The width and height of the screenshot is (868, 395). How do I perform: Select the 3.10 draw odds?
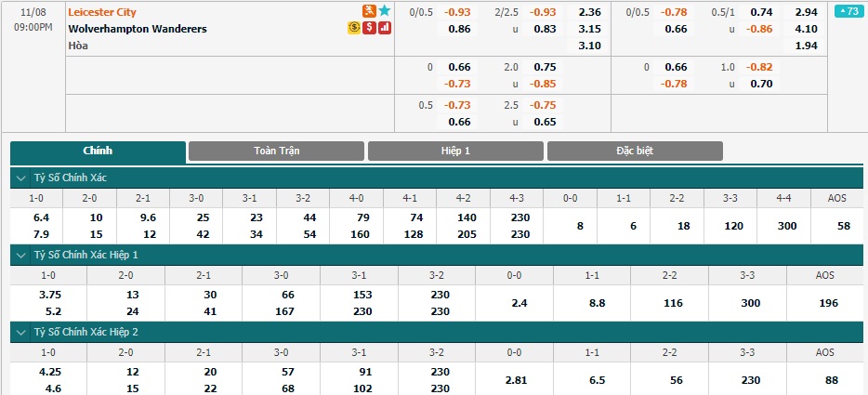coord(589,46)
